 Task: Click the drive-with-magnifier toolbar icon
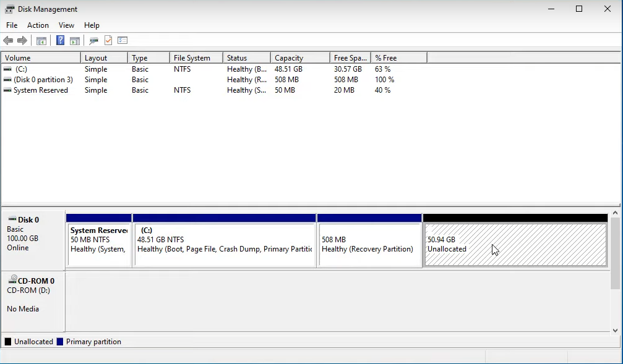coord(94,41)
